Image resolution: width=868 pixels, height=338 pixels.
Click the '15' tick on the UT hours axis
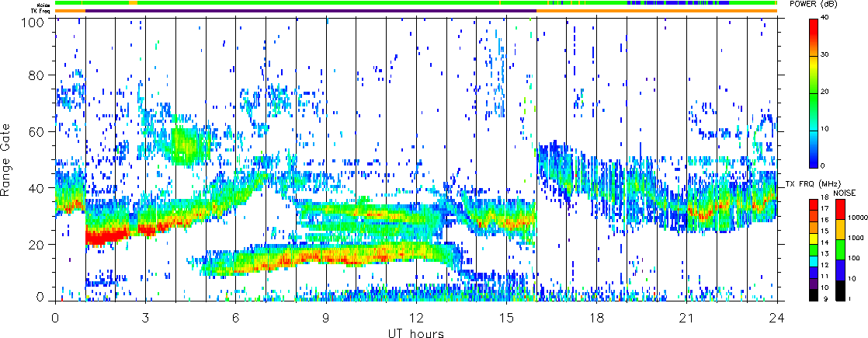coord(506,318)
